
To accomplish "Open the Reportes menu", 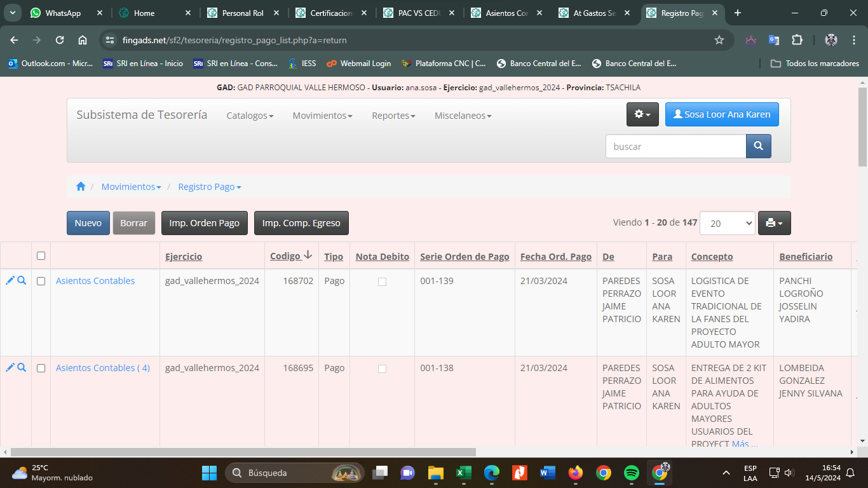I will [x=393, y=116].
